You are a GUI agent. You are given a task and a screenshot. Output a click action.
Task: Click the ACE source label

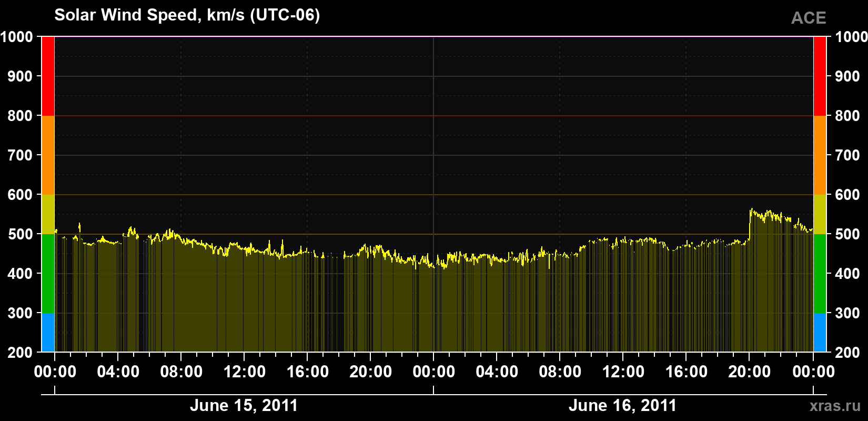point(809,18)
